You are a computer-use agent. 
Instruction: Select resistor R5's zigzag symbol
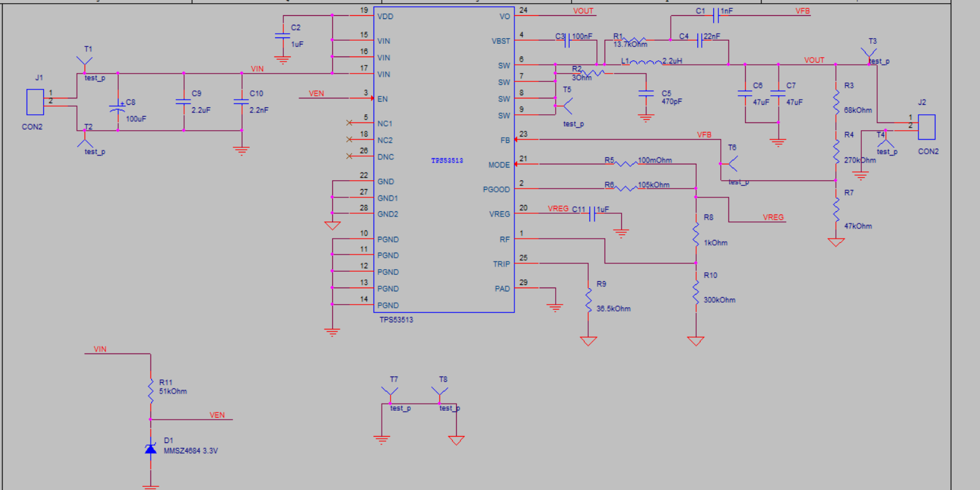tap(626, 164)
